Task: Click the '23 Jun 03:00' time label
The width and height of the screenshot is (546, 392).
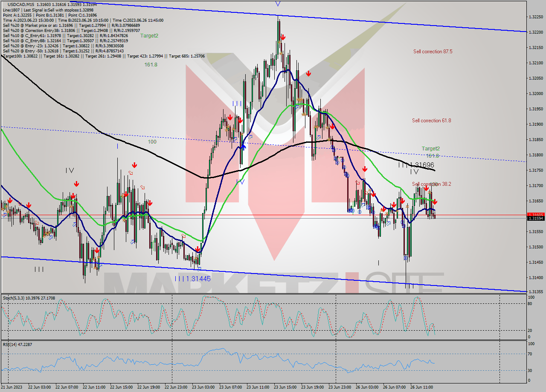Action: point(203,387)
